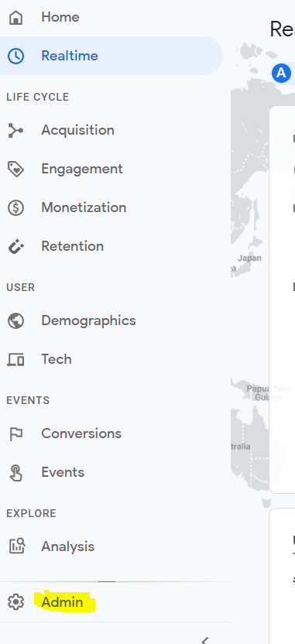
Task: Open the Admin link
Action: pos(62,602)
